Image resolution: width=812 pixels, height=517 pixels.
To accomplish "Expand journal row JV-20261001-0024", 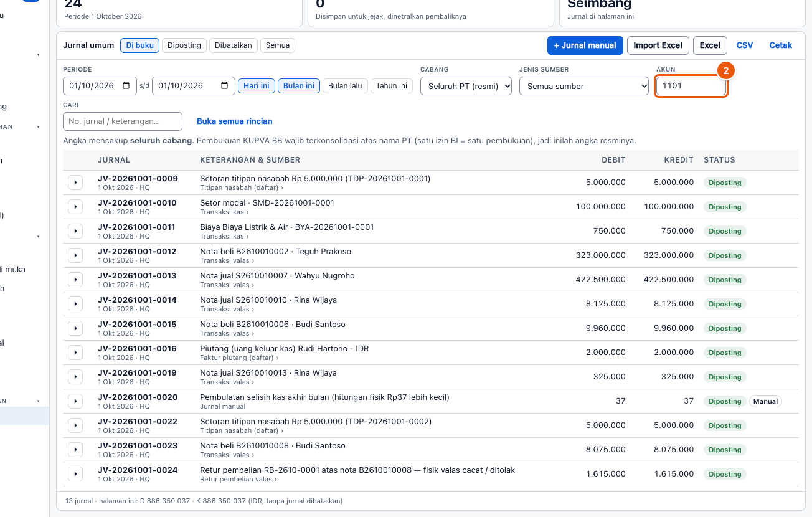I will click(75, 474).
